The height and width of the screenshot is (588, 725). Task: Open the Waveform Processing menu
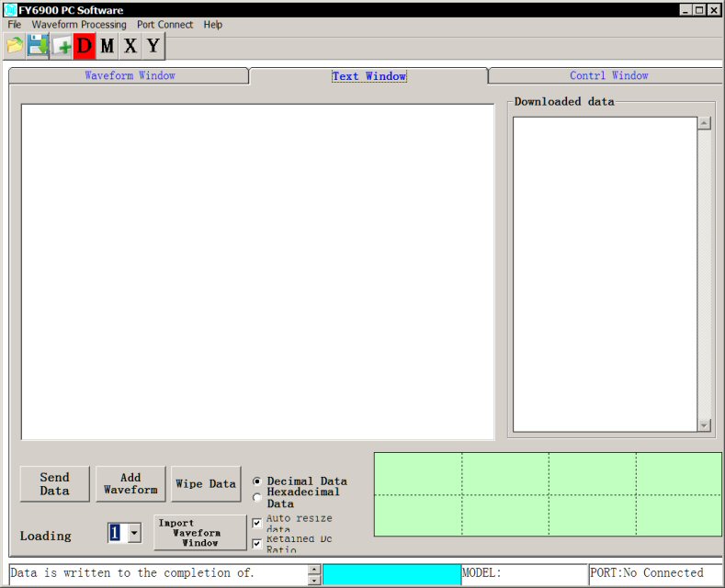point(79,25)
